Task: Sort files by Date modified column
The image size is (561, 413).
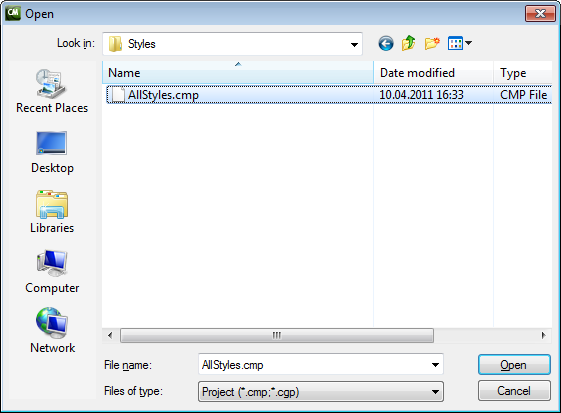Action: 433,73
